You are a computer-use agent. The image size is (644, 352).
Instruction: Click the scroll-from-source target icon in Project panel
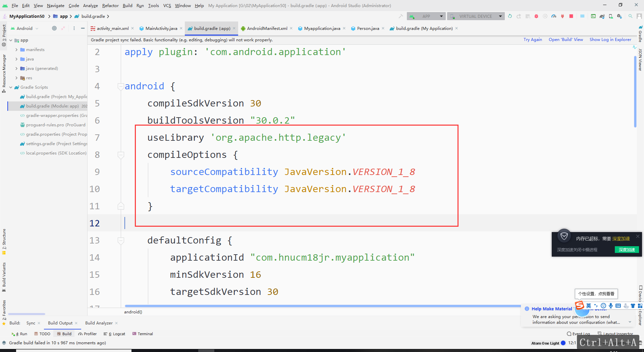(54, 28)
